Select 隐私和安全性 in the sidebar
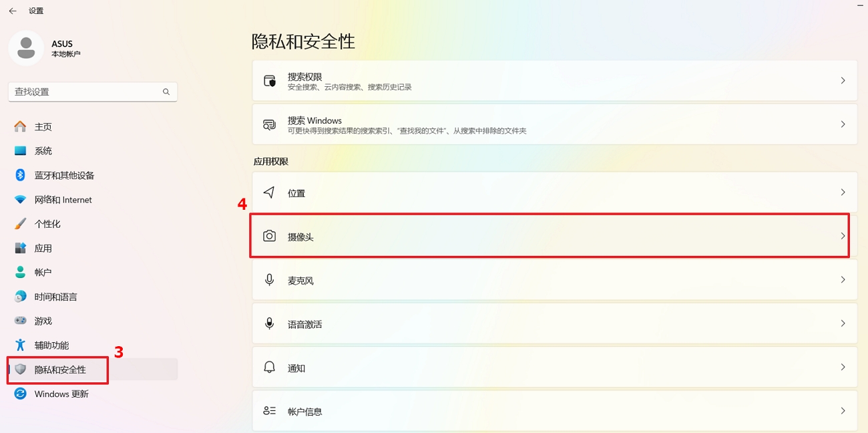Screen dimensions: 868x433 tap(60, 370)
